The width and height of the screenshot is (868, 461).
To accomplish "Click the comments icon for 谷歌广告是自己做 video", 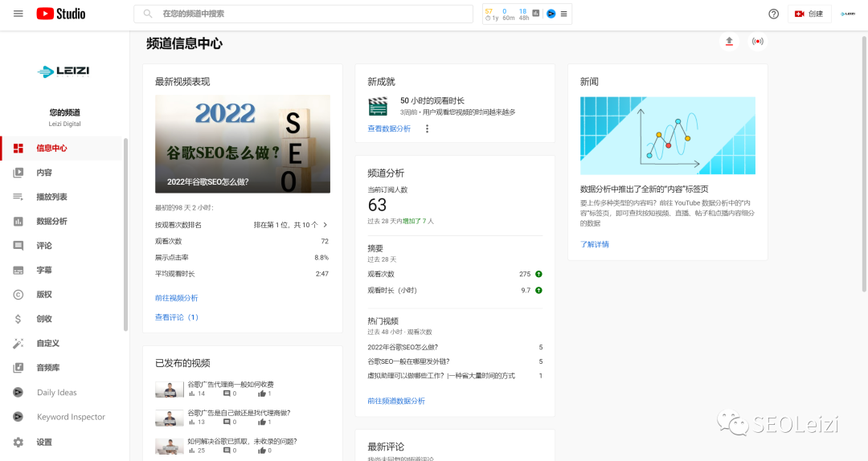I will 227,422.
